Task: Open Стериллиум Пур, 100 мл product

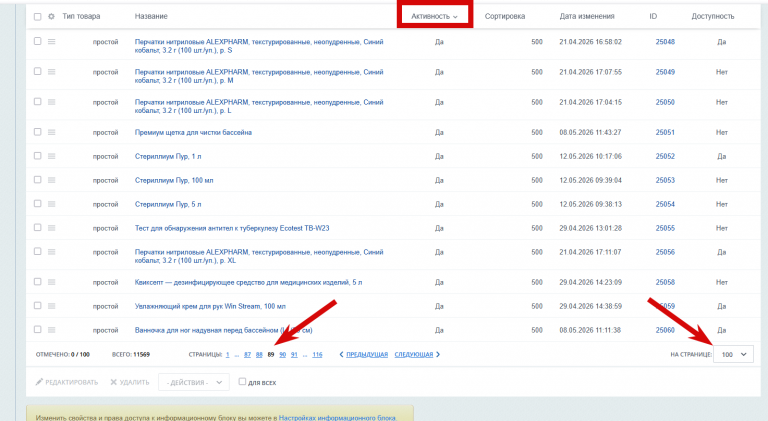Action: coord(174,180)
